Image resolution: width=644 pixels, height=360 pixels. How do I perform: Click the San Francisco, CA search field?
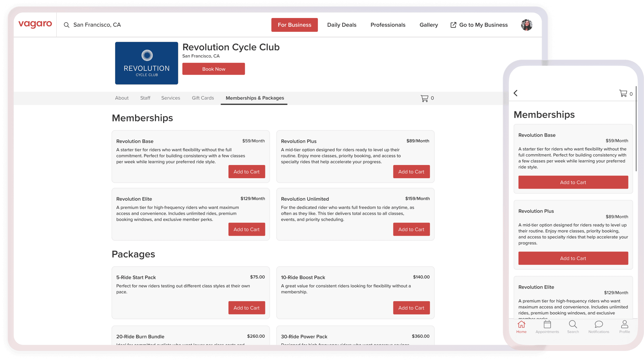(97, 25)
